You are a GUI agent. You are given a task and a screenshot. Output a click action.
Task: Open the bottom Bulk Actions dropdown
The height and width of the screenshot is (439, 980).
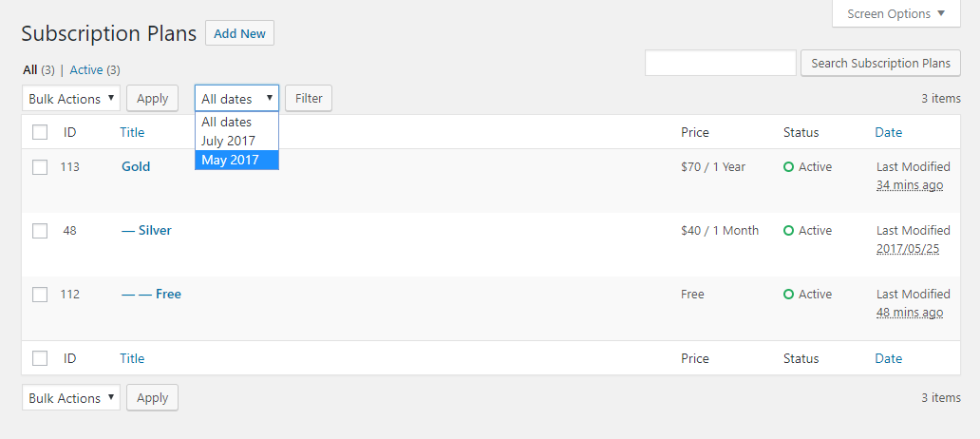(71, 398)
